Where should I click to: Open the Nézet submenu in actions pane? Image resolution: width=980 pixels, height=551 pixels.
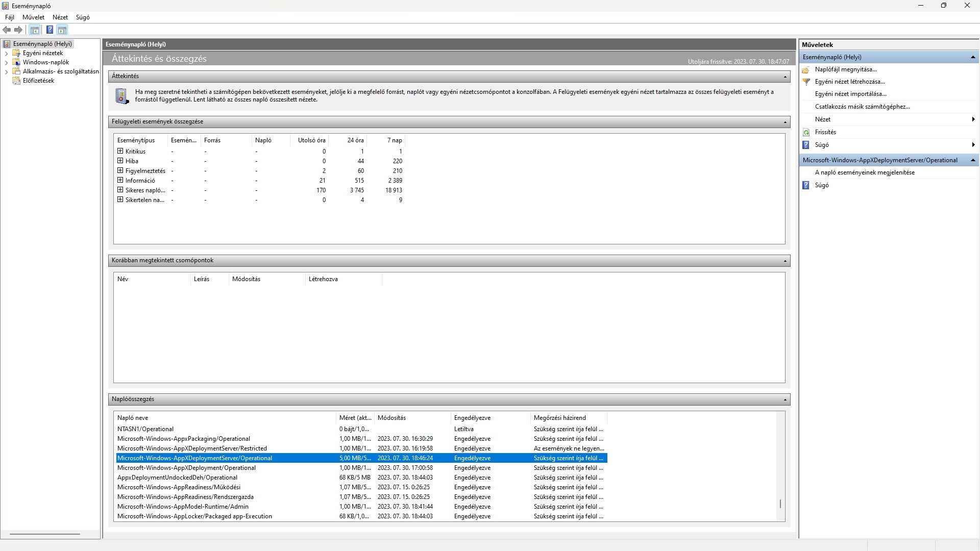(890, 119)
